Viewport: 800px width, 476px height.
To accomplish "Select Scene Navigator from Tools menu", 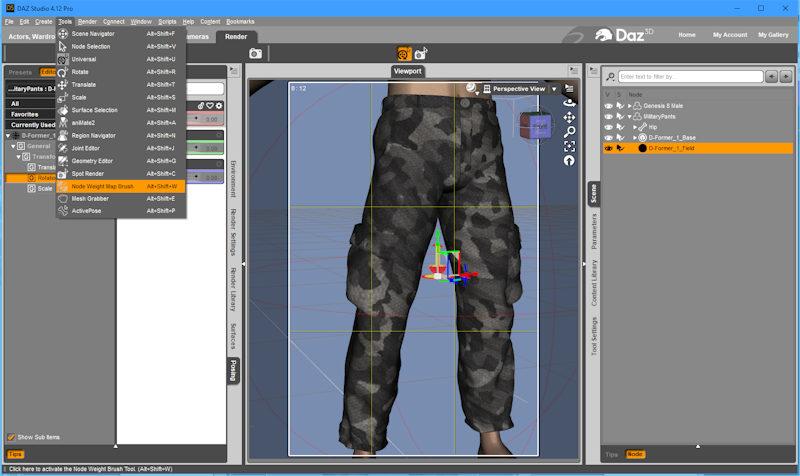I will (x=121, y=34).
